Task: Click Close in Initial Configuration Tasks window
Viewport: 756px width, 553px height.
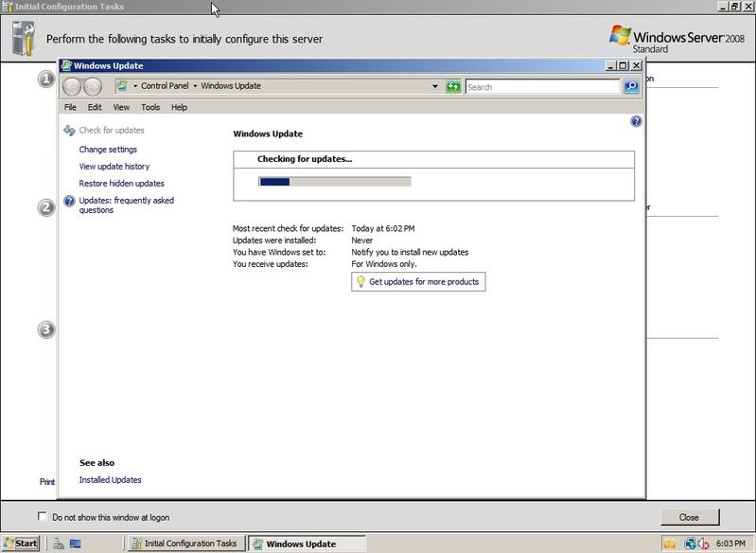Action: click(x=690, y=517)
